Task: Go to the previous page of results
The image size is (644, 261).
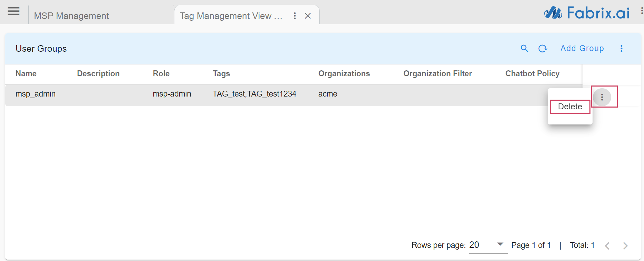Action: [x=607, y=245]
